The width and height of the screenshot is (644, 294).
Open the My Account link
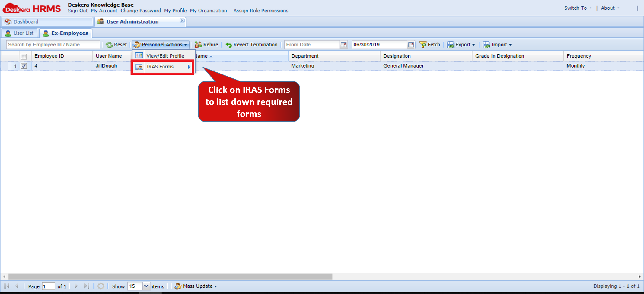pyautogui.click(x=104, y=11)
